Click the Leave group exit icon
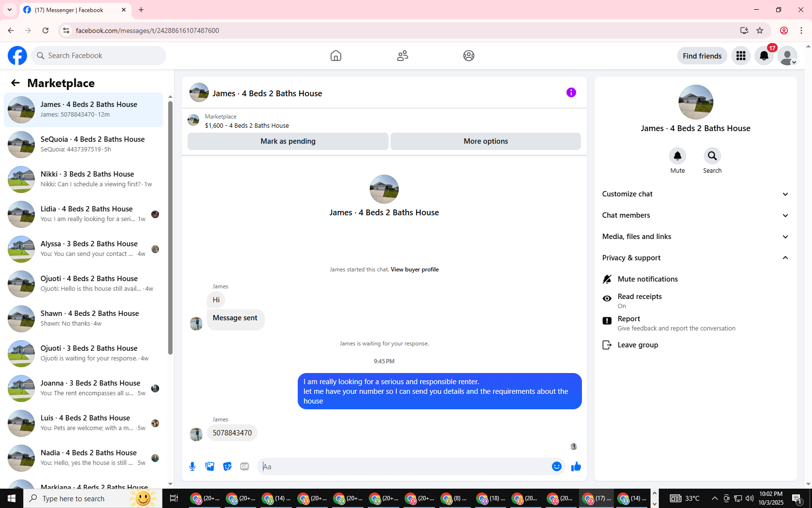 (607, 345)
